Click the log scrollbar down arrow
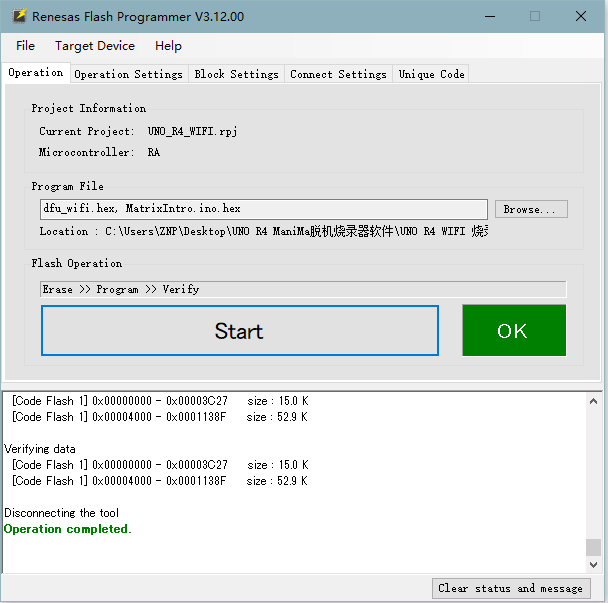Image resolution: width=608 pixels, height=603 pixels. click(x=593, y=565)
